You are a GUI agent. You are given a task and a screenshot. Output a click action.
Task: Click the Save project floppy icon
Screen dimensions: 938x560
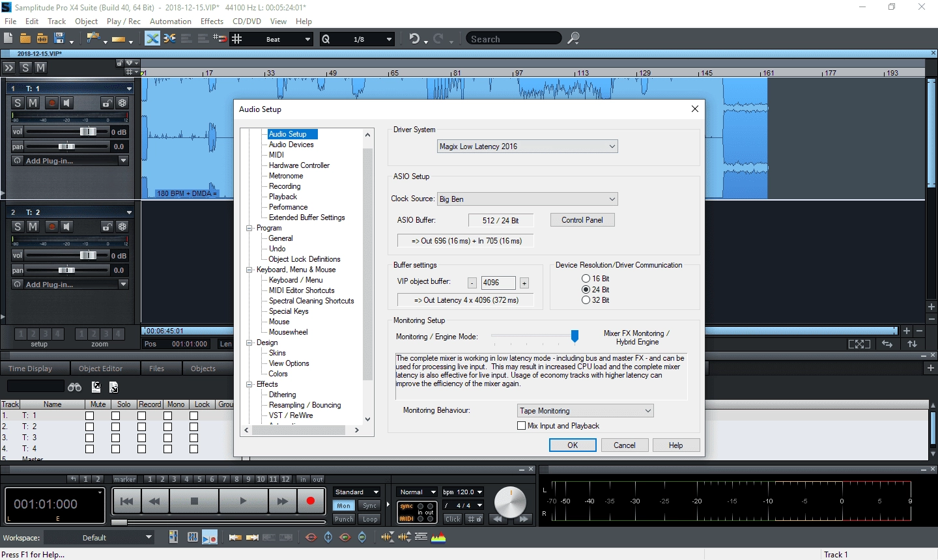coord(59,38)
